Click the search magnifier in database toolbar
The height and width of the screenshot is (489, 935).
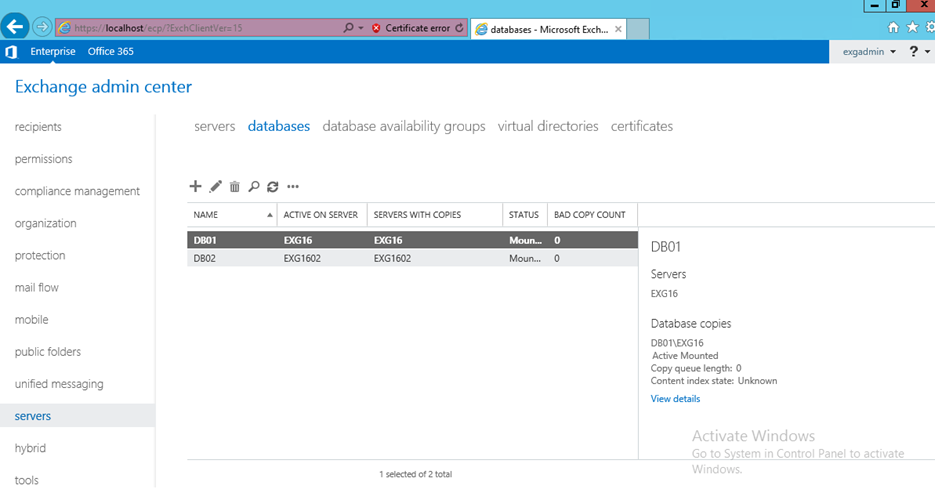pyautogui.click(x=253, y=187)
